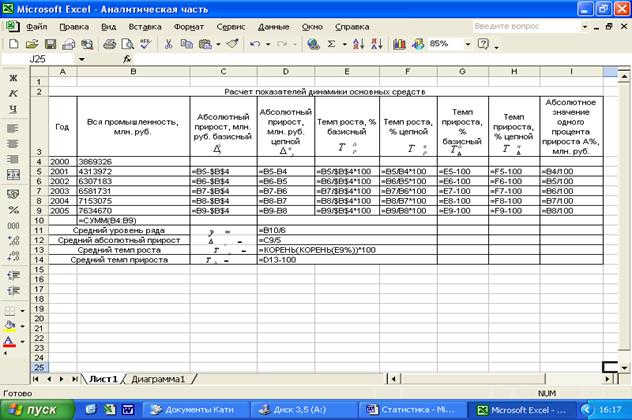Click the Open folder icon
Screen dimensions: 632x420
[x=31, y=44]
